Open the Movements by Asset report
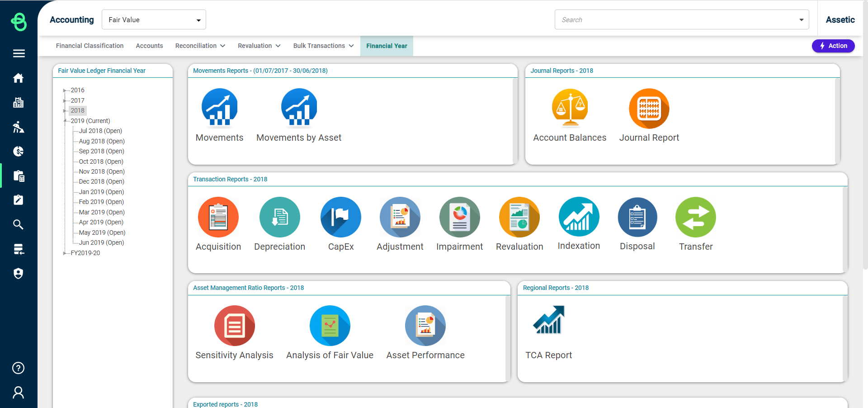 click(x=299, y=109)
